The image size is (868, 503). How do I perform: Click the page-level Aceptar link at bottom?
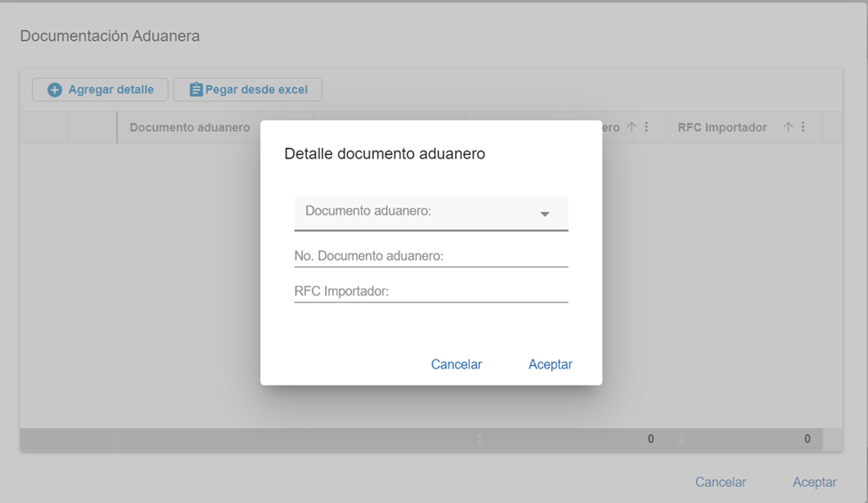click(x=815, y=482)
